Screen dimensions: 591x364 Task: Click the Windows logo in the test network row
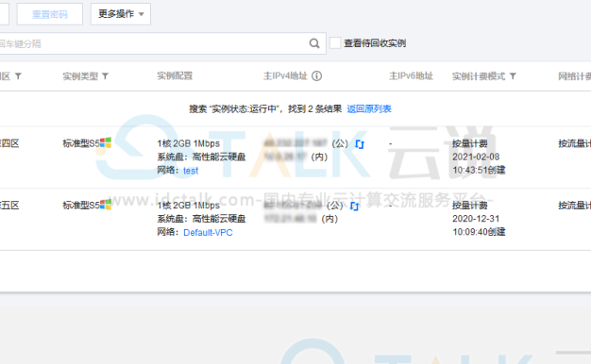tap(106, 143)
